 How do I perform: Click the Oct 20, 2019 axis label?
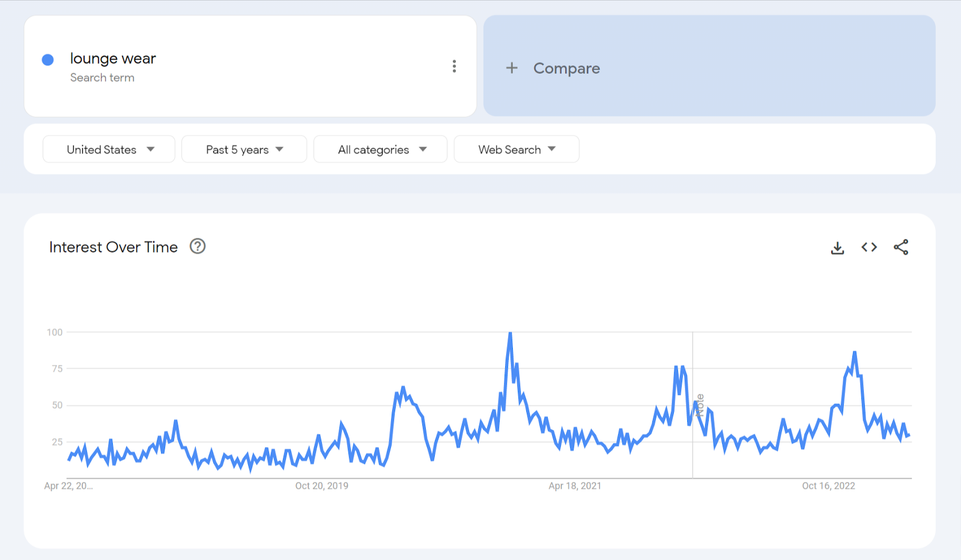coord(321,486)
